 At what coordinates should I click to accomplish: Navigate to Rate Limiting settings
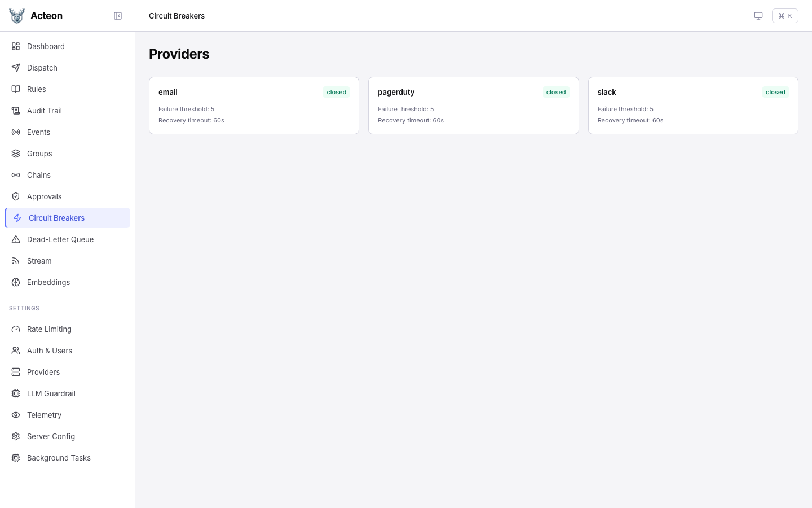[49, 329]
